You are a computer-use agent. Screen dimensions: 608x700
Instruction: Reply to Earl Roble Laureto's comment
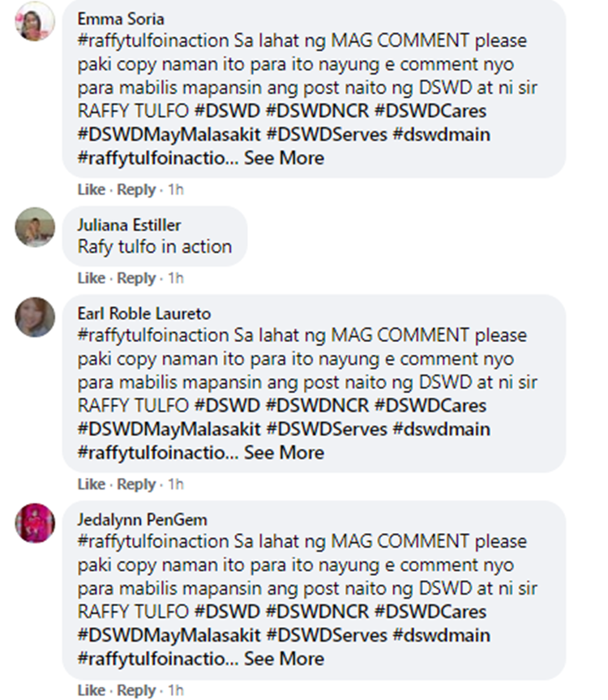click(136, 484)
